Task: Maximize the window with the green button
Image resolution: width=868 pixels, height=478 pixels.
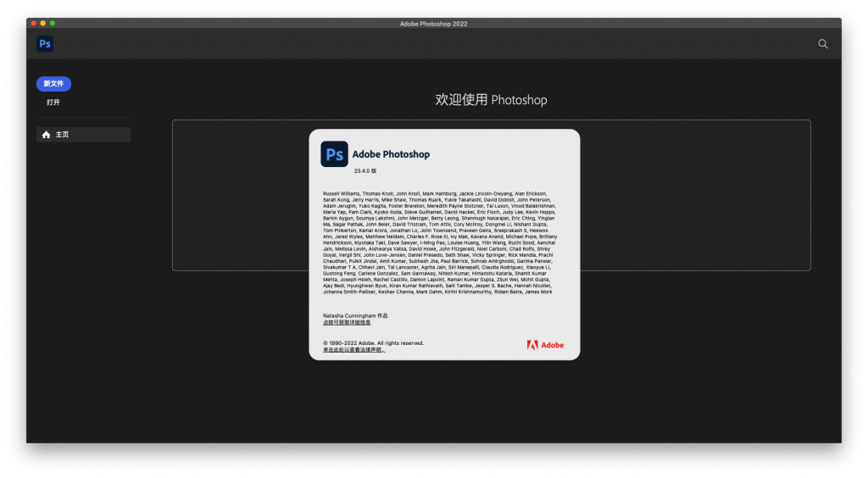Action: click(x=53, y=23)
